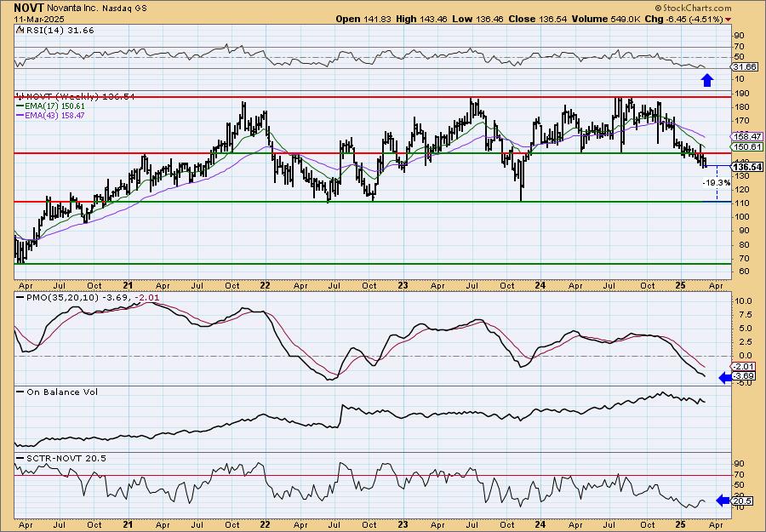
Task: Click the 158.47 purple price tag on axis
Action: [x=747, y=137]
